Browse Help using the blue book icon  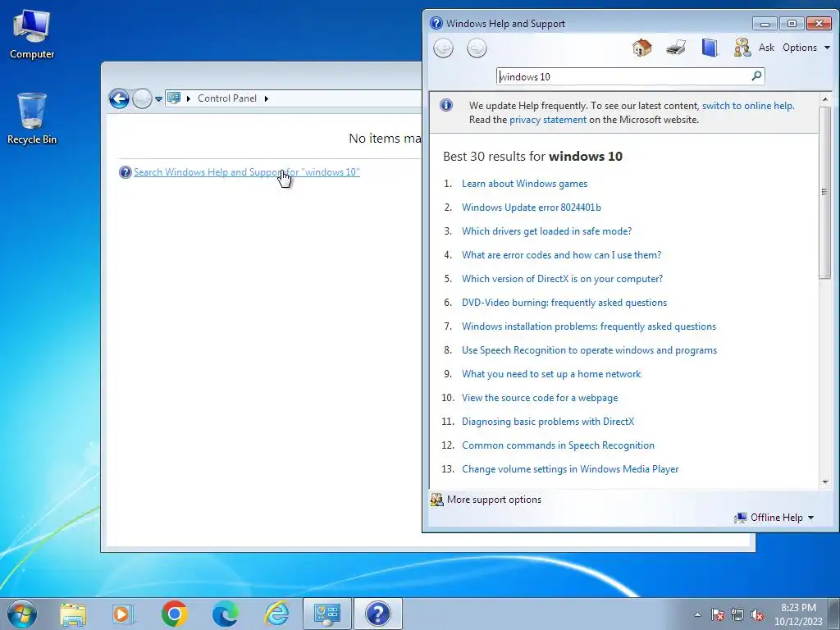pyautogui.click(x=710, y=48)
